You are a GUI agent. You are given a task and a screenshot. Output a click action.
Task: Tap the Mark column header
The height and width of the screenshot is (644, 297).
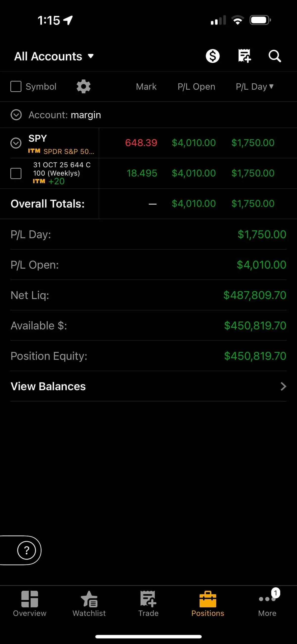point(146,86)
